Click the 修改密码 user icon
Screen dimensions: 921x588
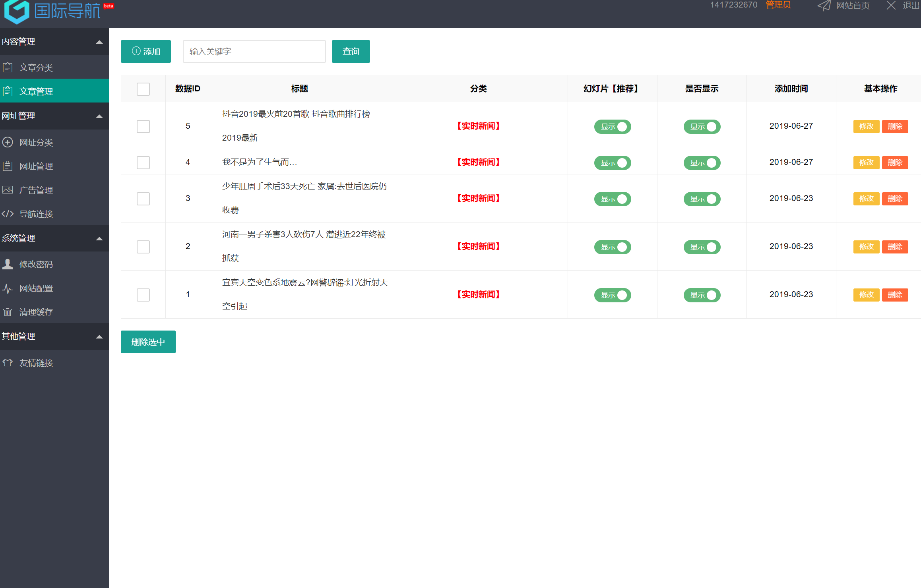tap(8, 264)
